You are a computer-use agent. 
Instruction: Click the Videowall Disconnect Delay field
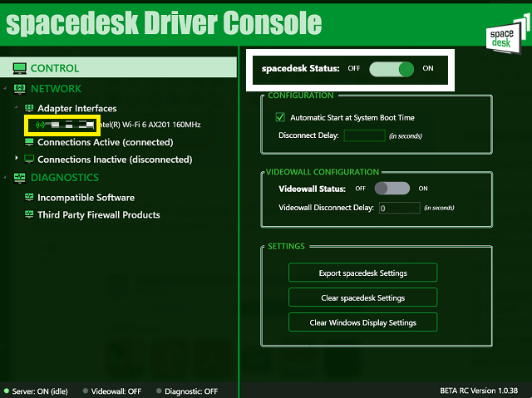pyautogui.click(x=399, y=208)
